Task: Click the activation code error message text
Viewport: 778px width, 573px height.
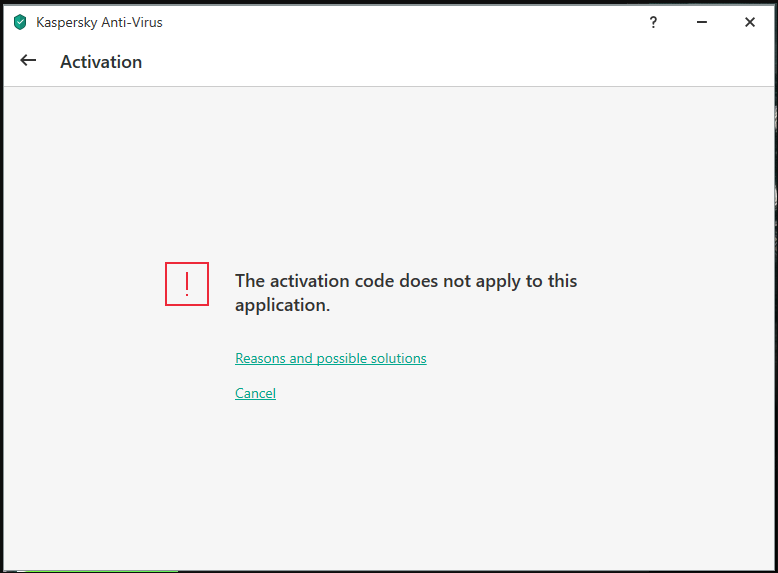Action: [406, 293]
